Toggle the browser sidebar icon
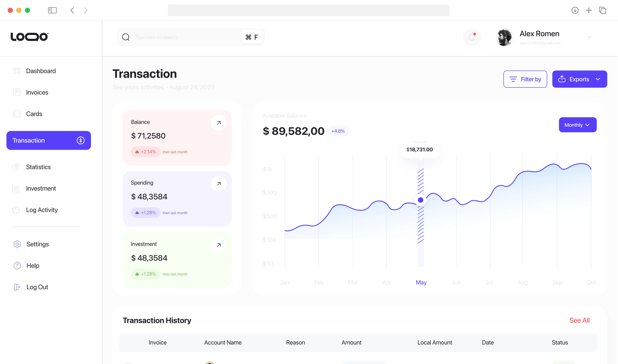The image size is (618, 364). pos(52,10)
